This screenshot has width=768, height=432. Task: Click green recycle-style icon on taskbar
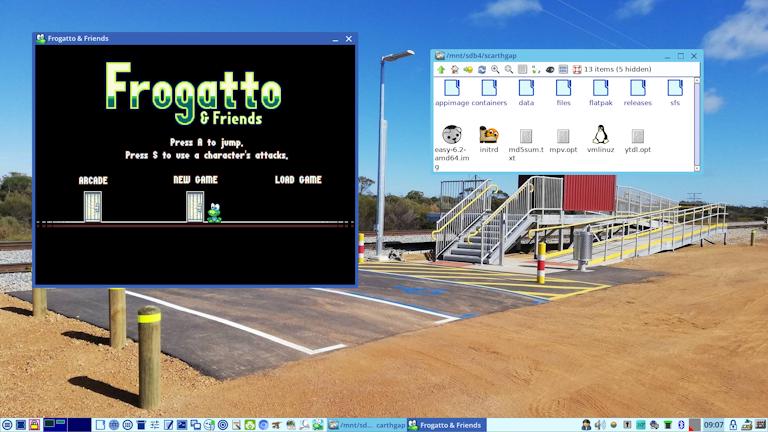[x=250, y=425]
